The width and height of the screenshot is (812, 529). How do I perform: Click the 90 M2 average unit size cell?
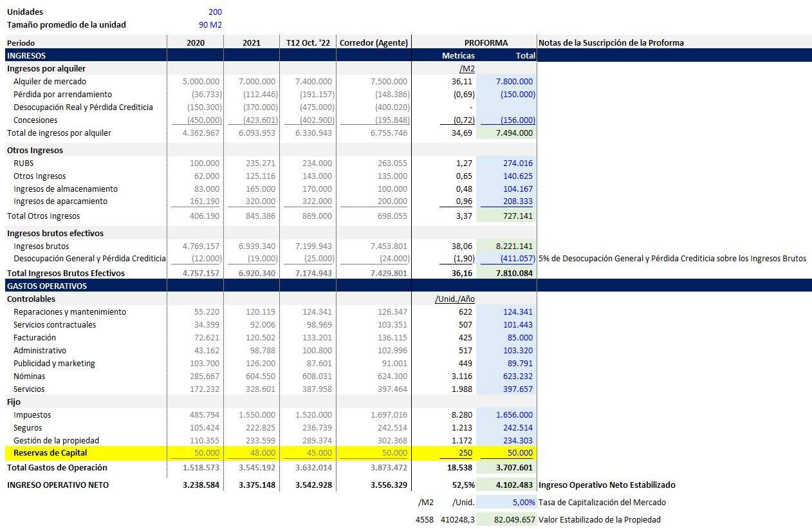click(x=210, y=25)
